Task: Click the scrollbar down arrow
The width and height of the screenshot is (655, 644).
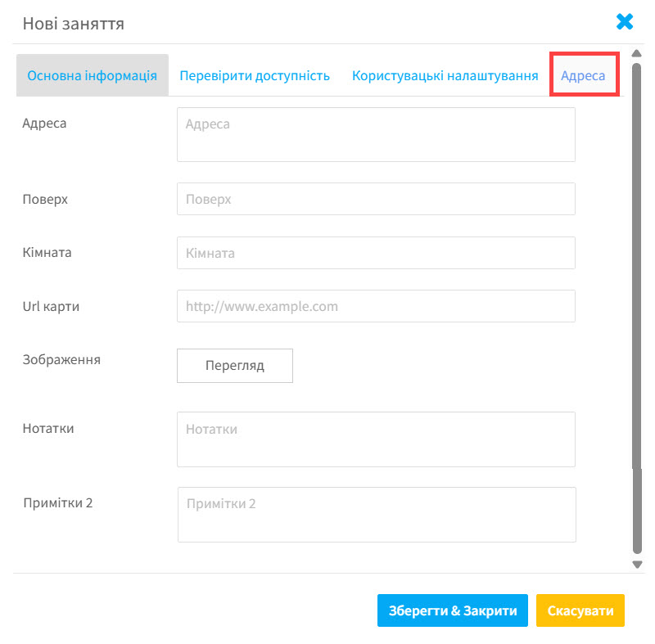Action: [637, 565]
